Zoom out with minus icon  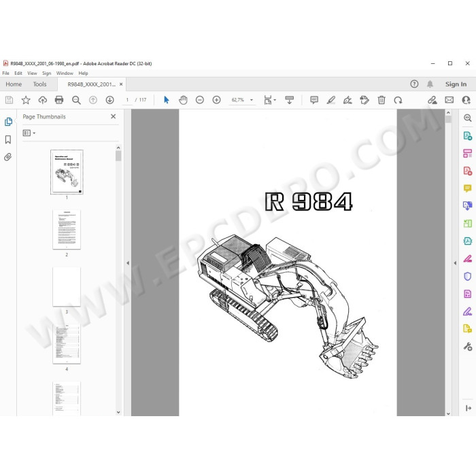tap(200, 100)
